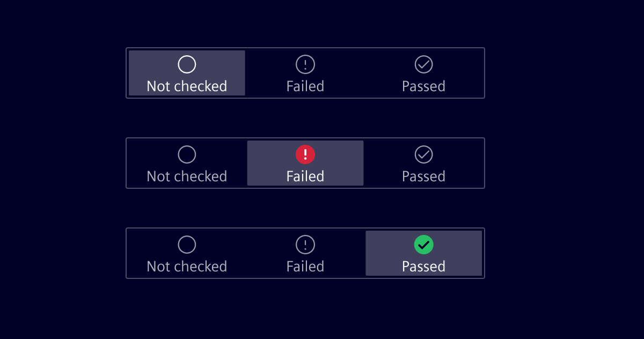
Task: Click the circle icon in the middle row
Action: [x=186, y=154]
